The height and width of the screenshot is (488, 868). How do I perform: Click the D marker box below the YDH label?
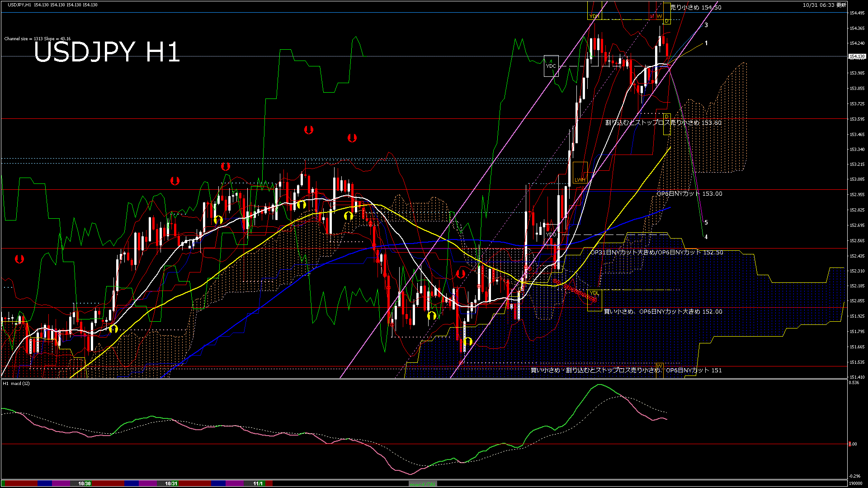click(666, 21)
